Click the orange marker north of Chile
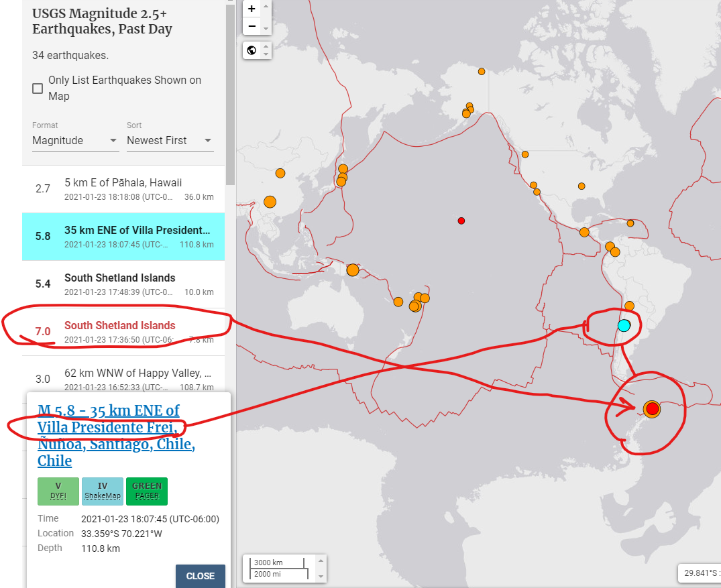The image size is (721, 588). [x=630, y=306]
